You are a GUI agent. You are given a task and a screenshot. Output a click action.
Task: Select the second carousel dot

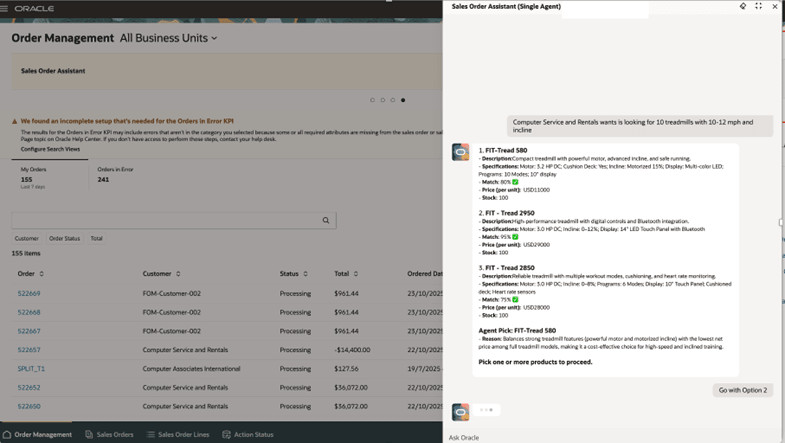pos(382,100)
